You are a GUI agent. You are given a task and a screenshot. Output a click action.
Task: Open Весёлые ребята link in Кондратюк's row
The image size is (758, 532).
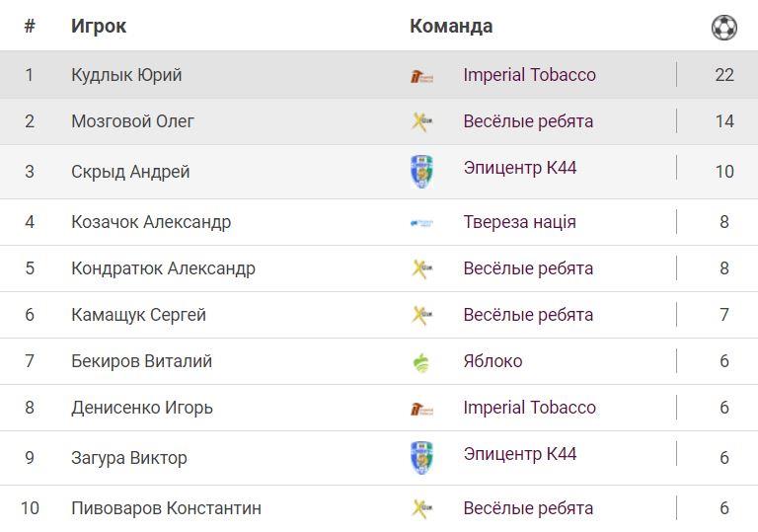click(x=528, y=268)
